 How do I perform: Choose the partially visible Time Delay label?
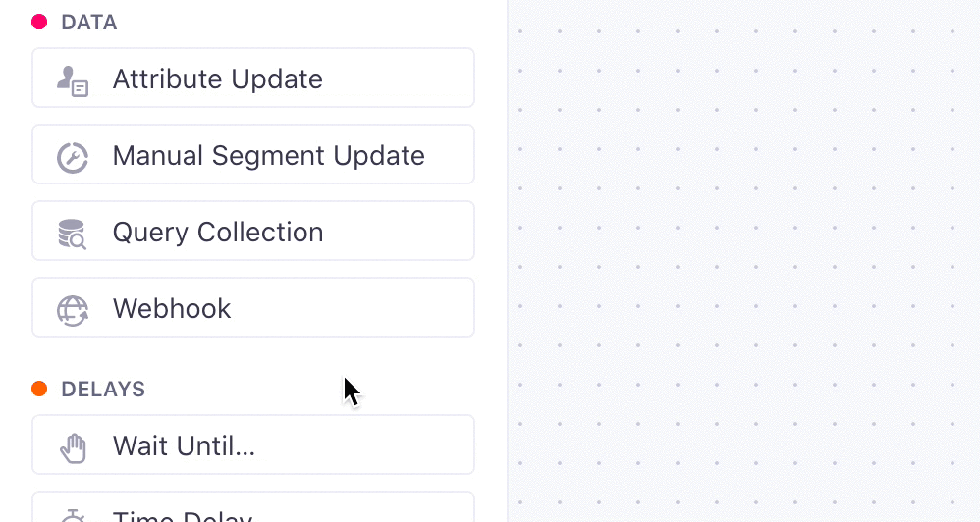pyautogui.click(x=183, y=516)
